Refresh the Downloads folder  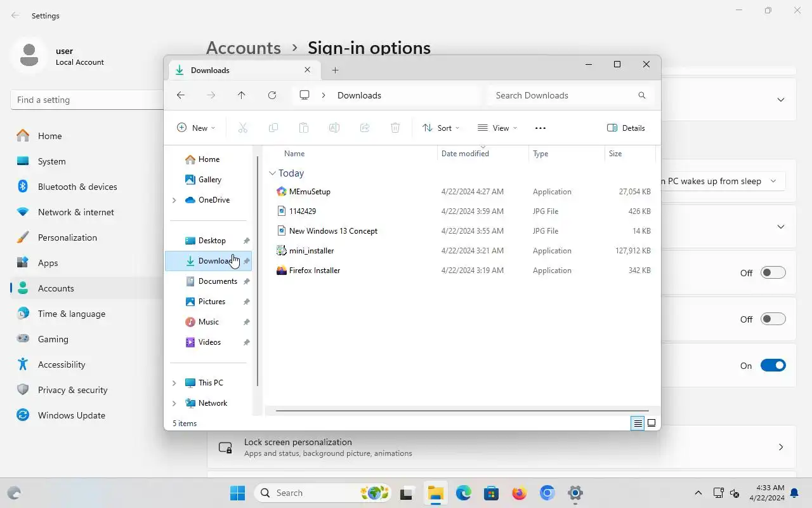coord(272,95)
